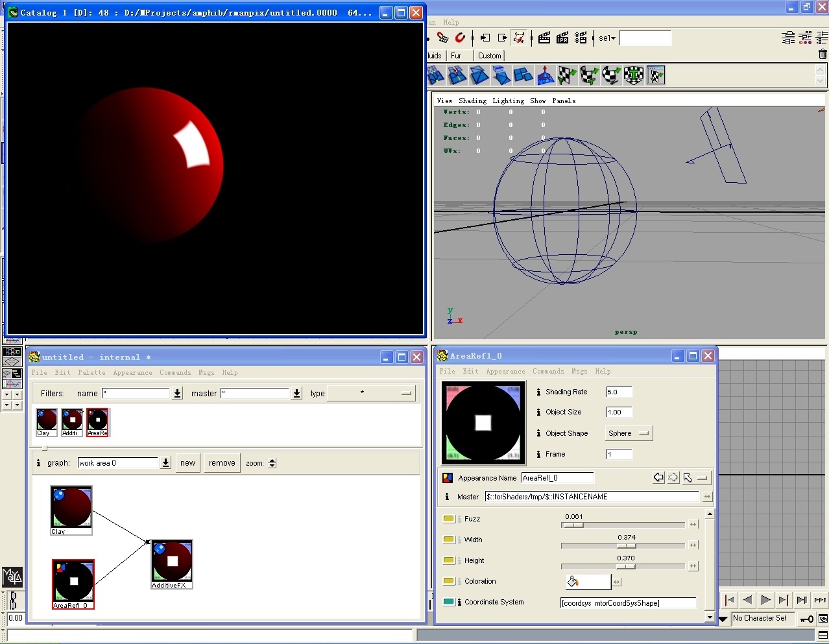Toggle the yellow Width parameter button

[x=448, y=540]
